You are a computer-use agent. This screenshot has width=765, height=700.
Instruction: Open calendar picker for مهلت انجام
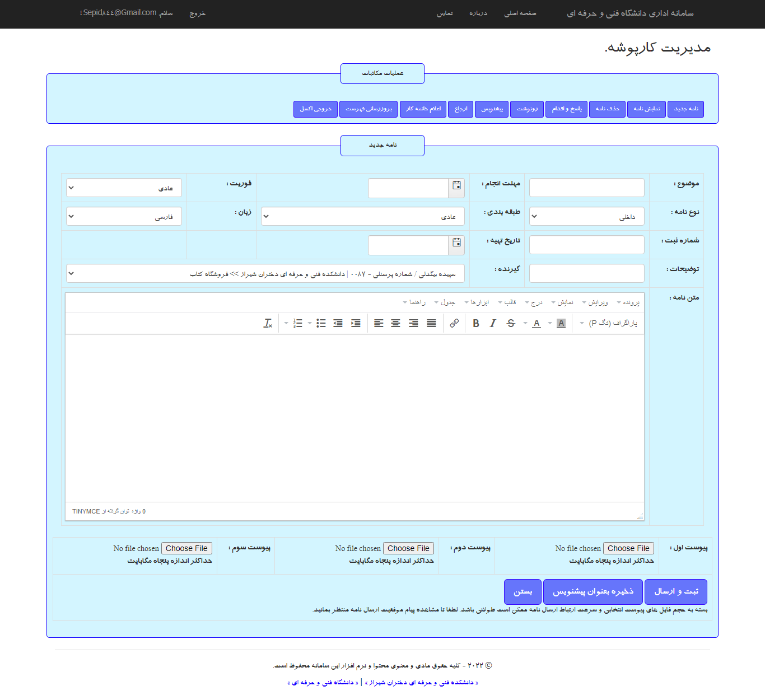pos(456,188)
